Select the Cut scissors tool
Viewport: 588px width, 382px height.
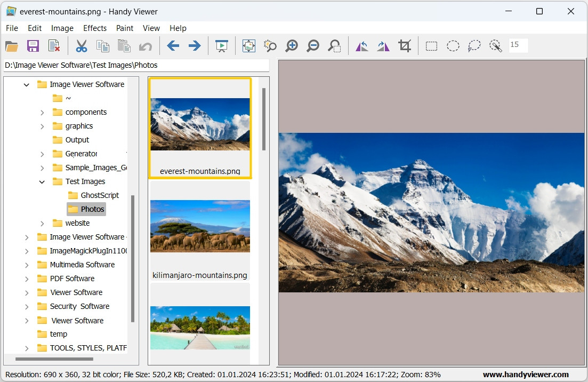pos(82,46)
